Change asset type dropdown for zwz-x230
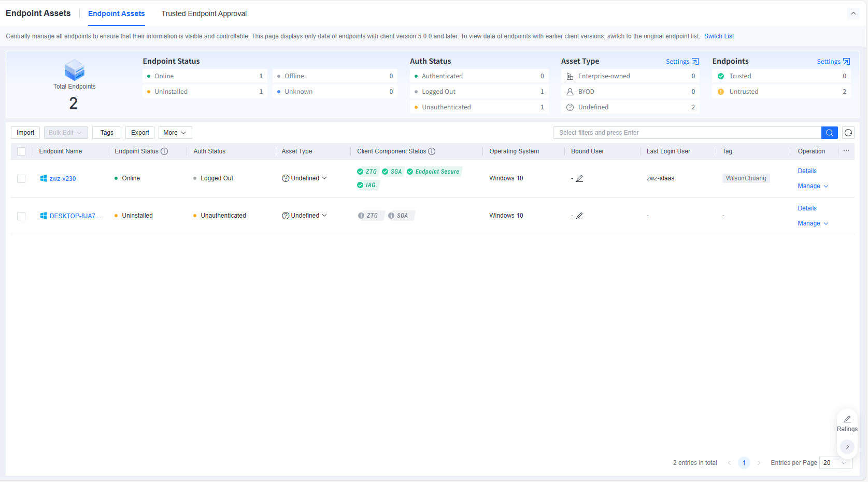 pyautogui.click(x=305, y=178)
